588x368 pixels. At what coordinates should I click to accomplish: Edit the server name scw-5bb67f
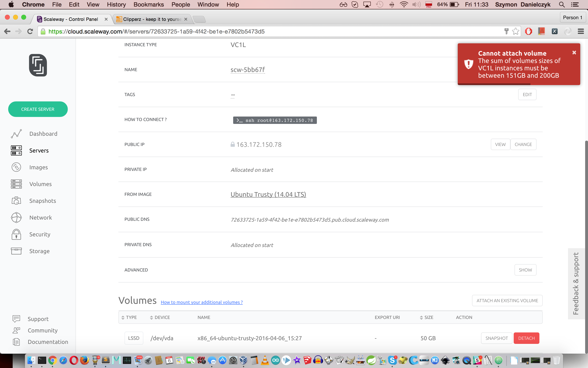pos(248,70)
